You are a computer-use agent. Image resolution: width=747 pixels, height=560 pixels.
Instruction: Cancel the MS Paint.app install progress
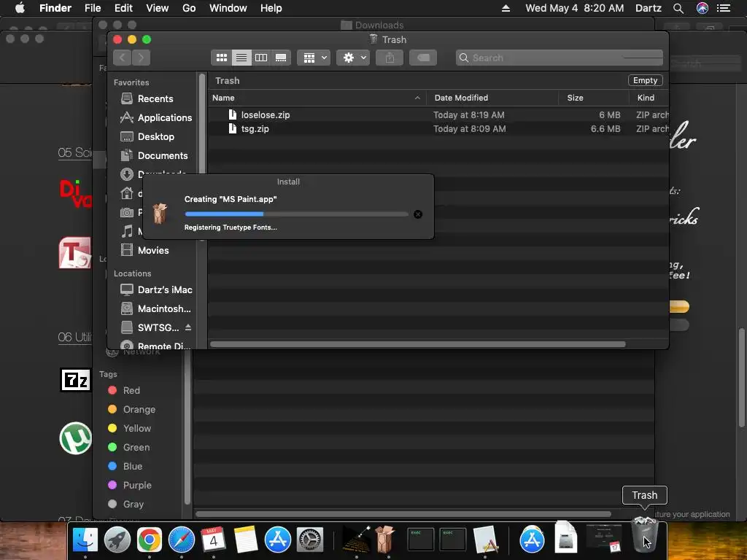(418, 214)
